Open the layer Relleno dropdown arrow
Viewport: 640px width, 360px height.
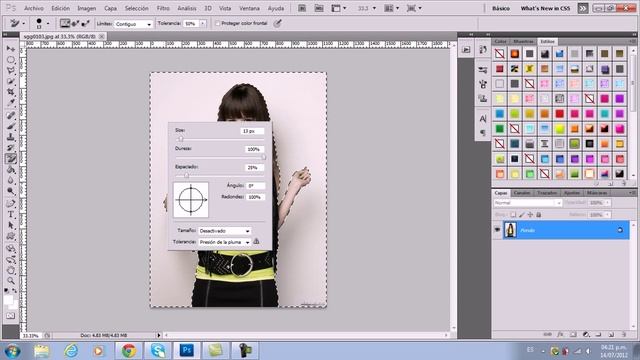(x=608, y=215)
